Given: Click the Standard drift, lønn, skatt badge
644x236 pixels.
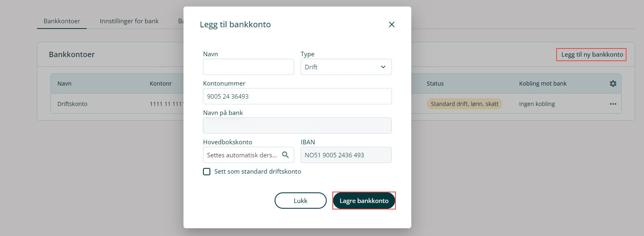Looking at the screenshot, I should pos(464,104).
